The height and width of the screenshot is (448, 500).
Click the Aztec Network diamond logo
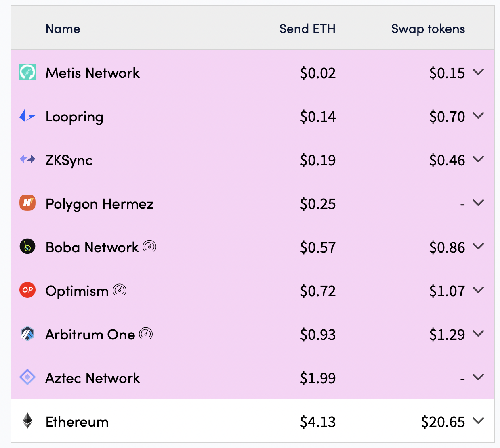[27, 377]
